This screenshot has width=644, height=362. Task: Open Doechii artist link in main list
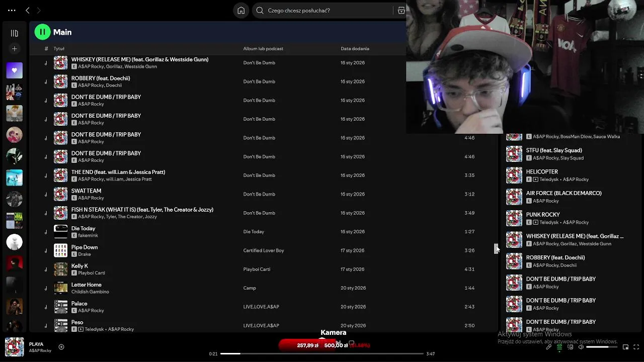pos(114,85)
